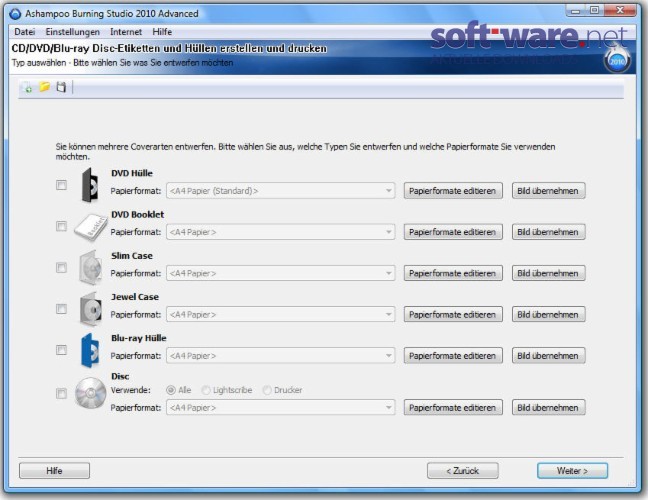Screen dimensions: 648x500
Task: Open DVD Booklet Papierformat dropdown
Action: pyautogui.click(x=281, y=232)
